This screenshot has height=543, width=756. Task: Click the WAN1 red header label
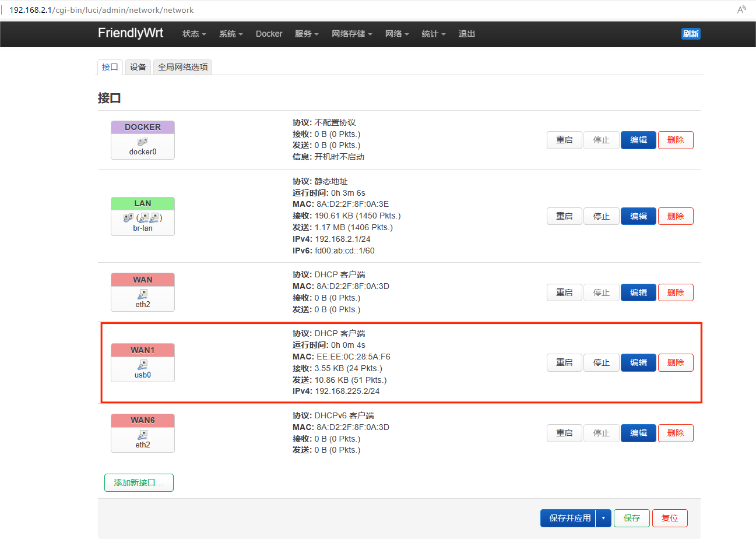point(143,350)
